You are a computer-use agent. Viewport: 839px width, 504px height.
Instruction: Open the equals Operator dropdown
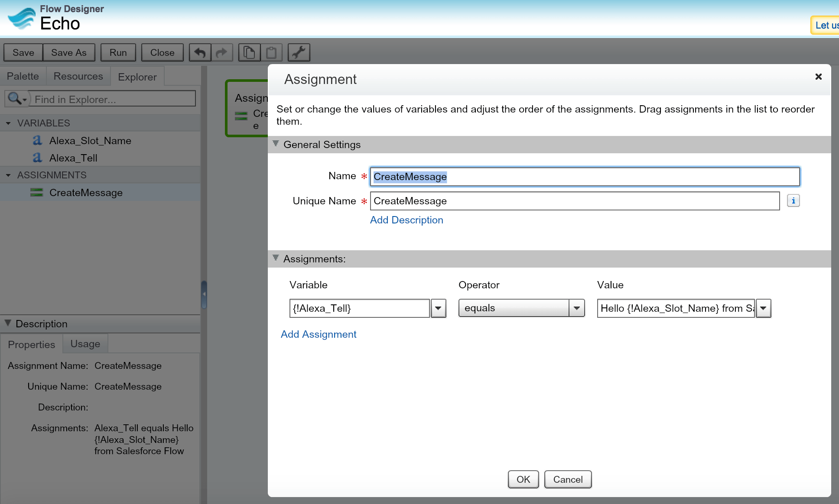pyautogui.click(x=576, y=308)
